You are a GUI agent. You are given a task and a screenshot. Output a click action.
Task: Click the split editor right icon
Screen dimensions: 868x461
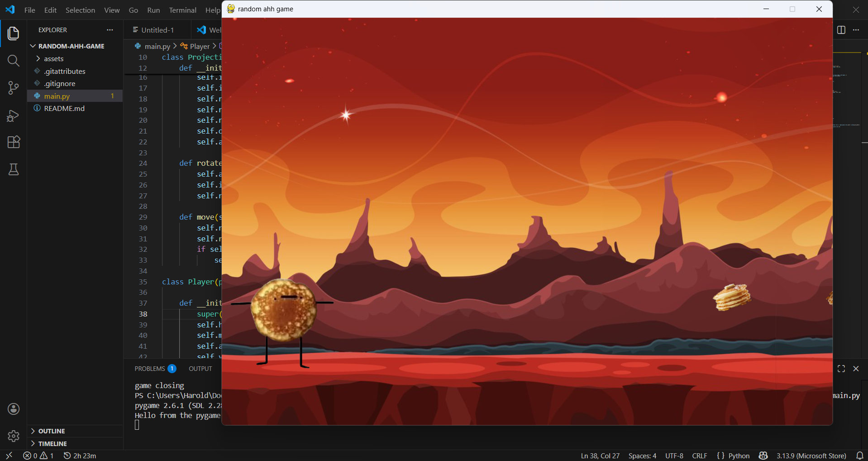(x=841, y=30)
